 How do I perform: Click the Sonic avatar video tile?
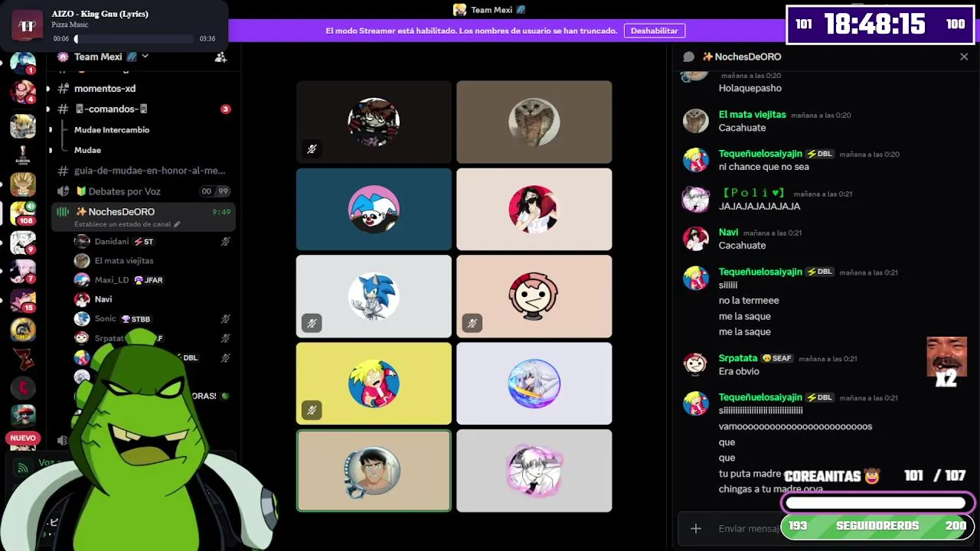(x=374, y=296)
